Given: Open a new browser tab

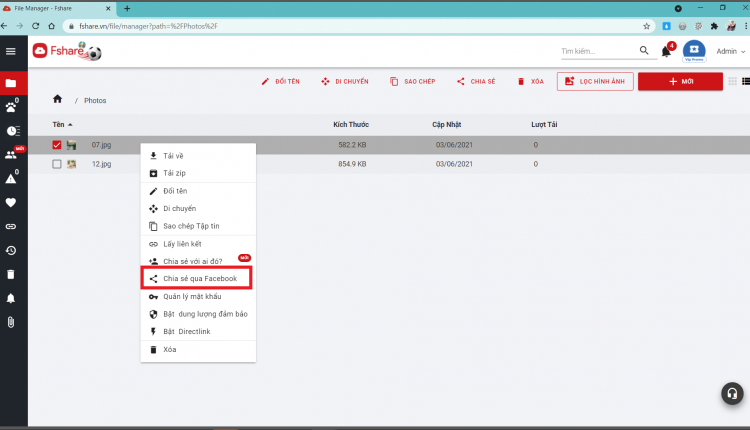Looking at the screenshot, I should coord(127,8).
